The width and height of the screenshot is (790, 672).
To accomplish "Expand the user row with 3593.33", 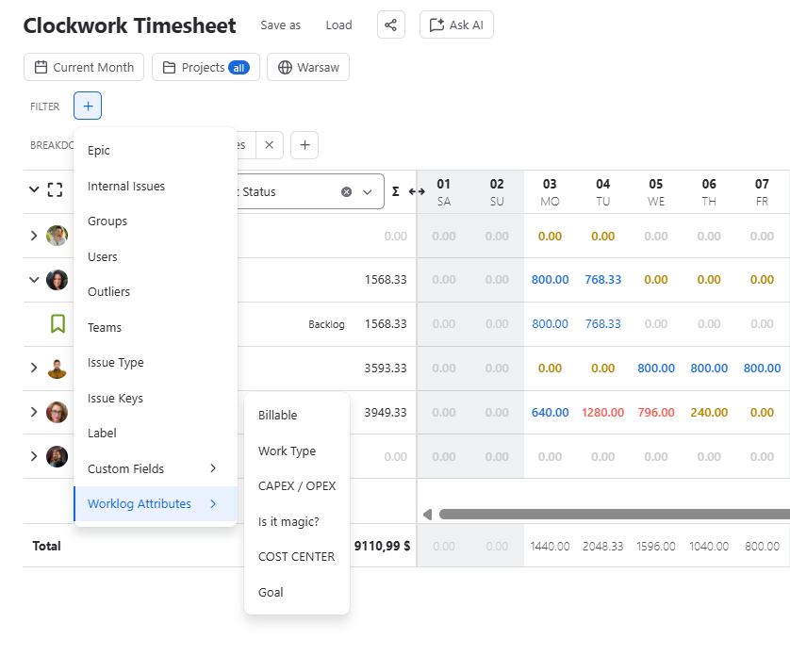I will pos(34,368).
